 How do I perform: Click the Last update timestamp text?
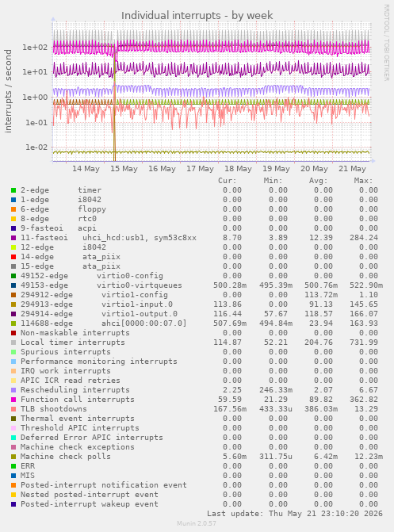pyautogui.click(x=295, y=514)
